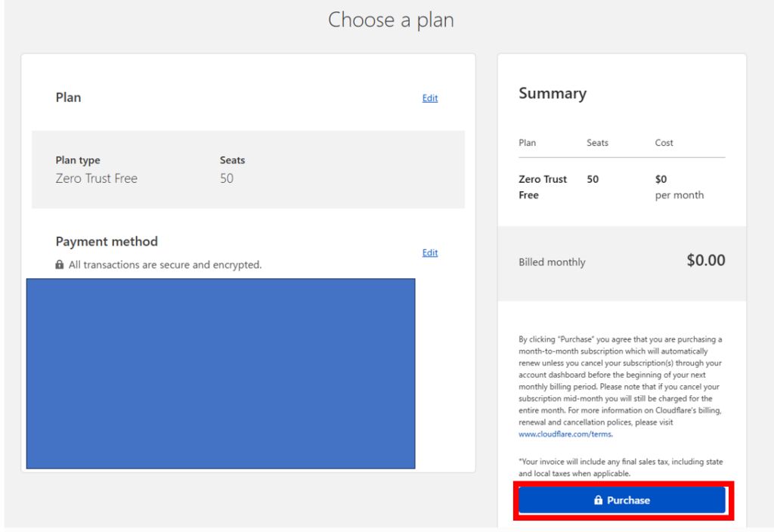774x532 pixels.
Task: Click the bold 'Zero Trust Free' in Summary
Action: tap(542, 187)
